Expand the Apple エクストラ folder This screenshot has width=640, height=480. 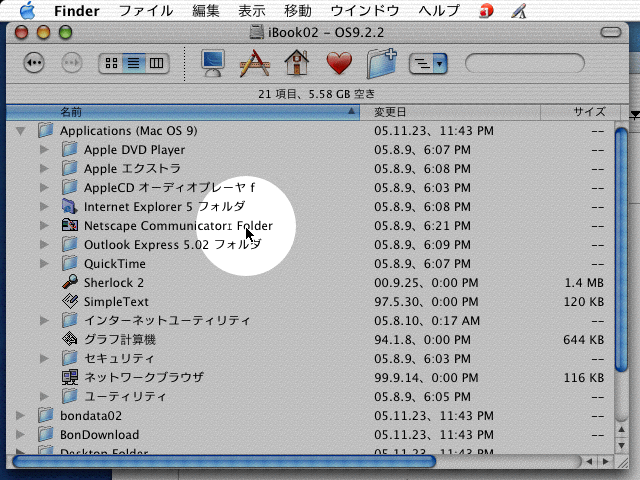point(44,169)
